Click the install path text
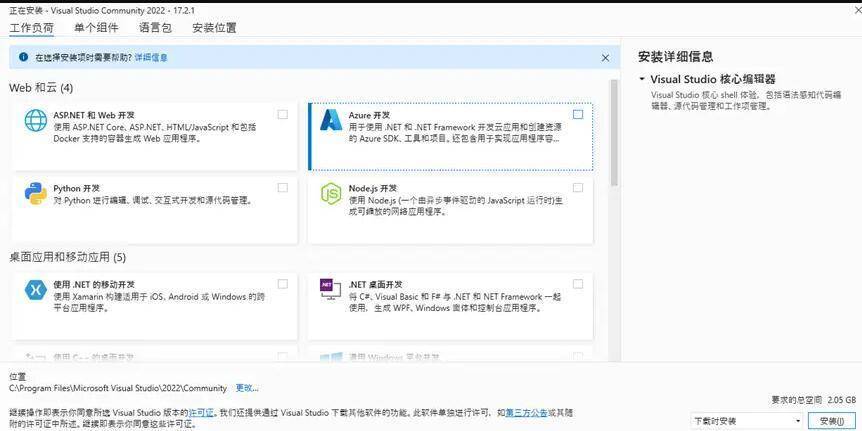862x431 pixels. [118, 388]
